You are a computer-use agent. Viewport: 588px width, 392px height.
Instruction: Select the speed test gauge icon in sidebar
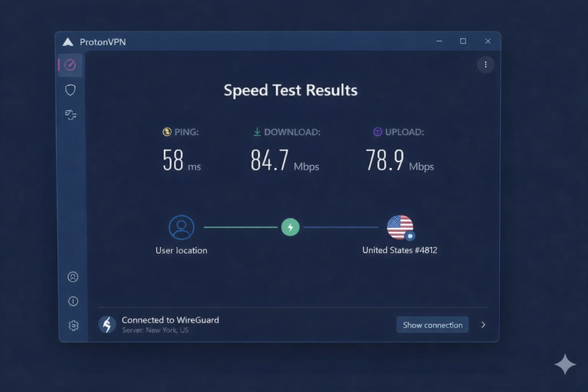[x=70, y=65]
